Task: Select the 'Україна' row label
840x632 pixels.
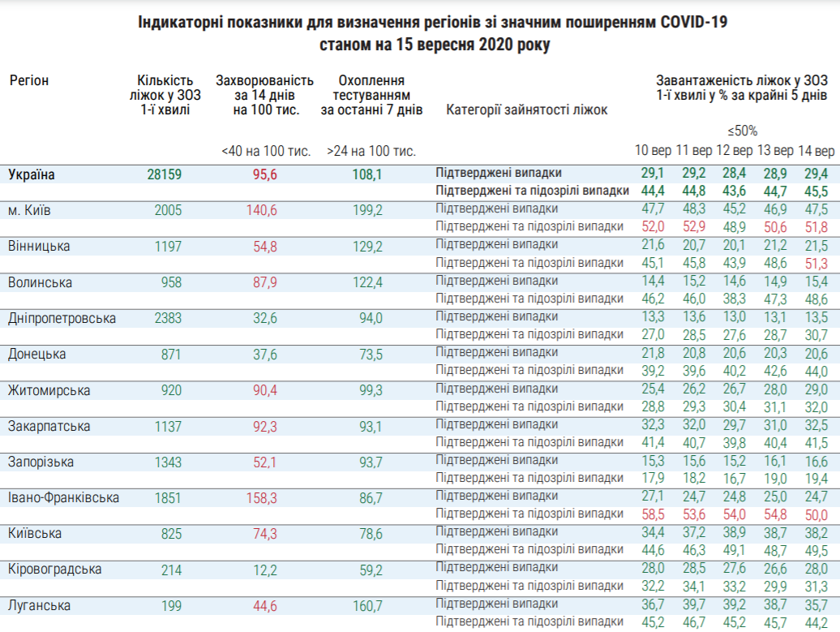Action: (x=32, y=174)
